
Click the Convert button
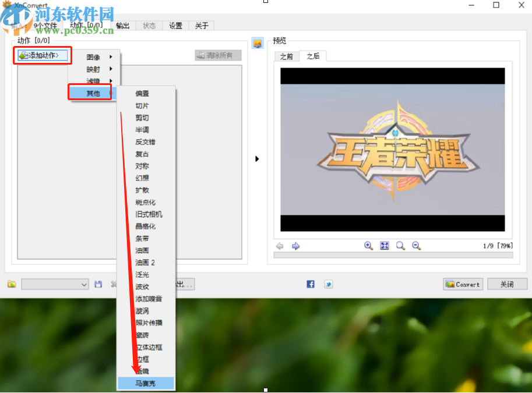[463, 284]
